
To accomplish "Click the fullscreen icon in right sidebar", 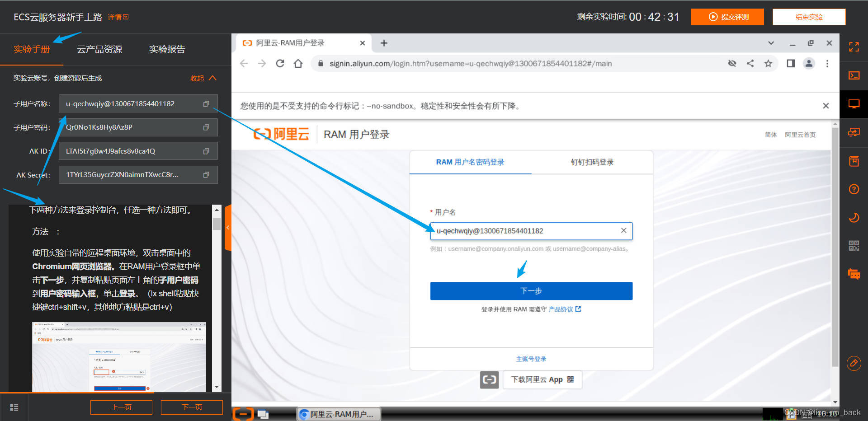I will (x=854, y=47).
